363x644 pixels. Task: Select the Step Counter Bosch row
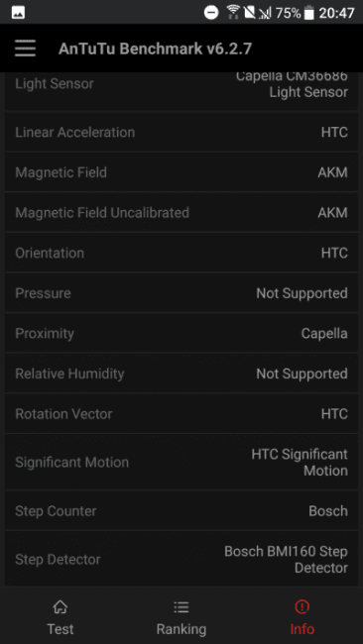click(181, 511)
